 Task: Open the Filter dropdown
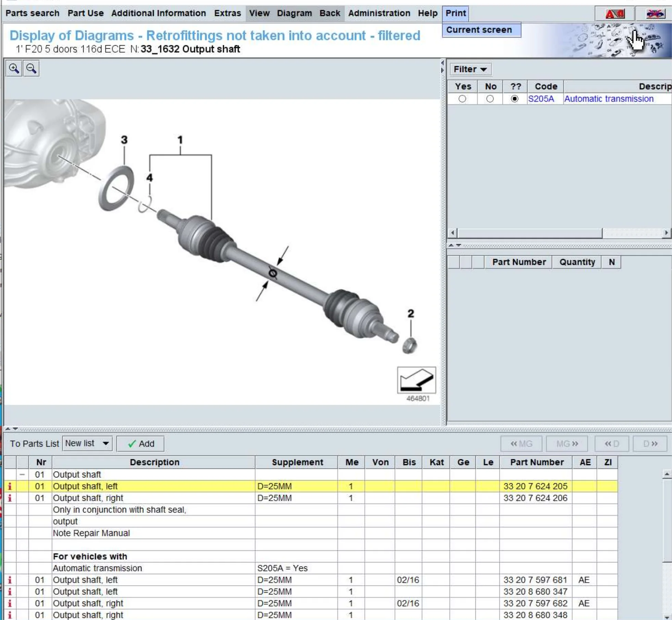point(470,69)
